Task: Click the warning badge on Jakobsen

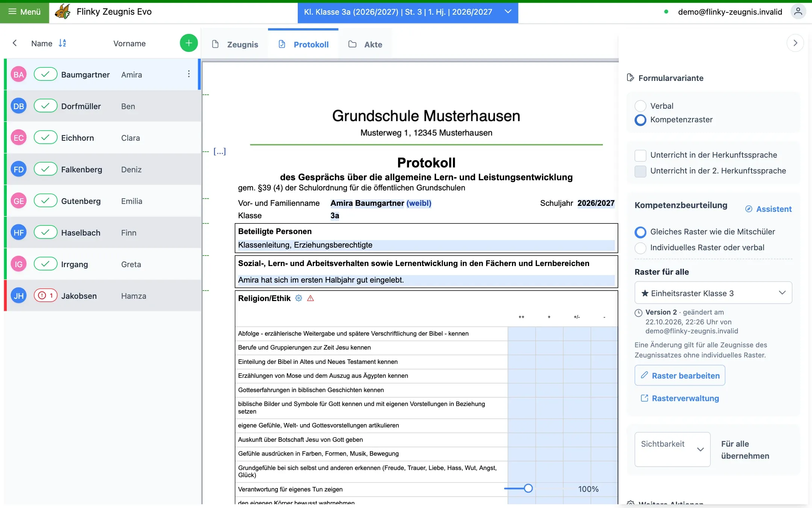Action: click(x=45, y=296)
